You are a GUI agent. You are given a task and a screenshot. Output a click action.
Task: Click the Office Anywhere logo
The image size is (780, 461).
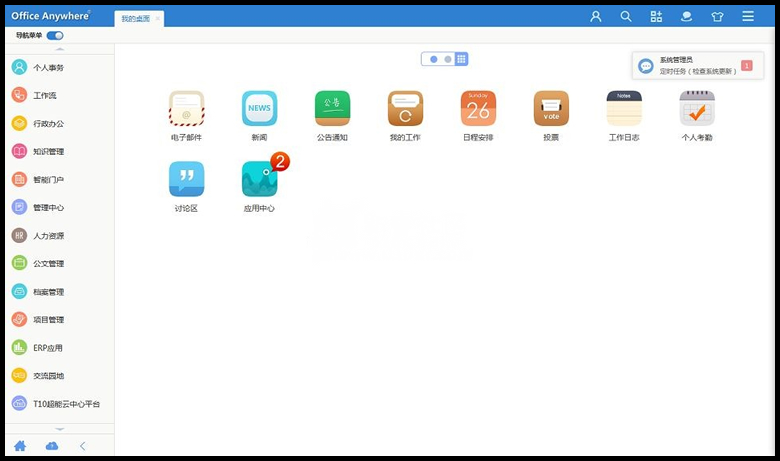click(x=51, y=16)
